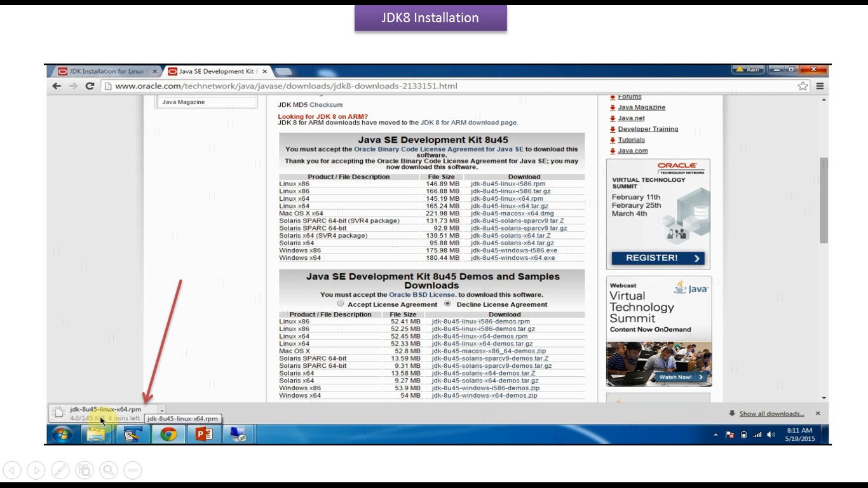Image resolution: width=868 pixels, height=488 pixels.
Task: Open more slideshow options ellipsis
Action: tap(133, 470)
